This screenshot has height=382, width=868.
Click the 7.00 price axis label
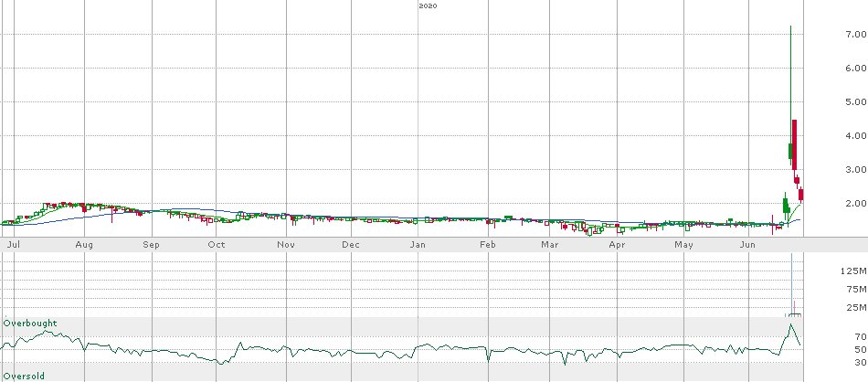[x=855, y=35]
